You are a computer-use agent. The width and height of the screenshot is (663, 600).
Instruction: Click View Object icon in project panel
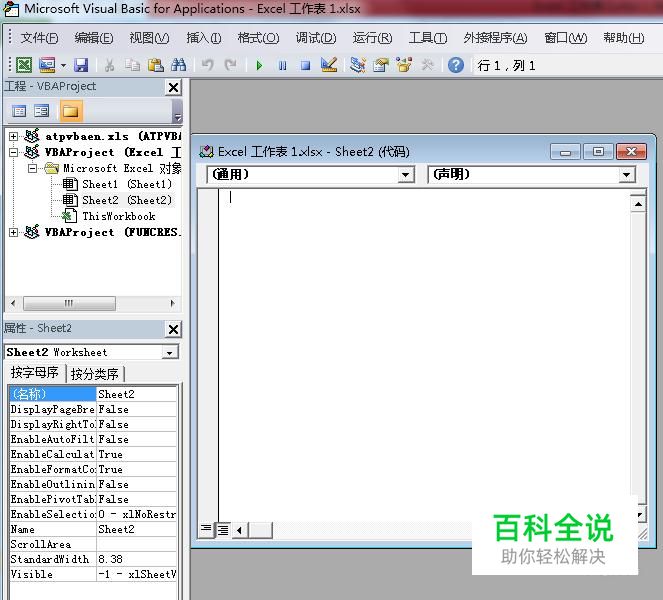pyautogui.click(x=41, y=111)
